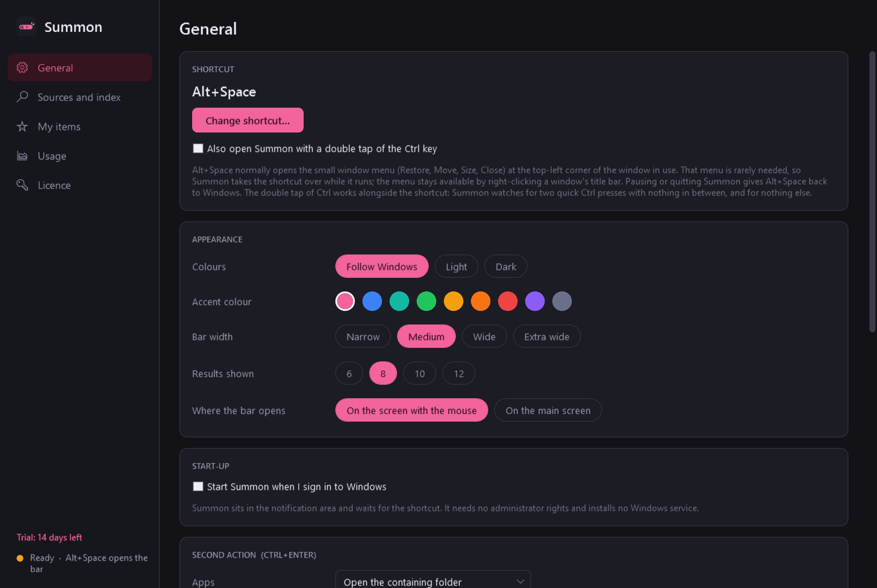Pick the pink accent colour

point(345,301)
